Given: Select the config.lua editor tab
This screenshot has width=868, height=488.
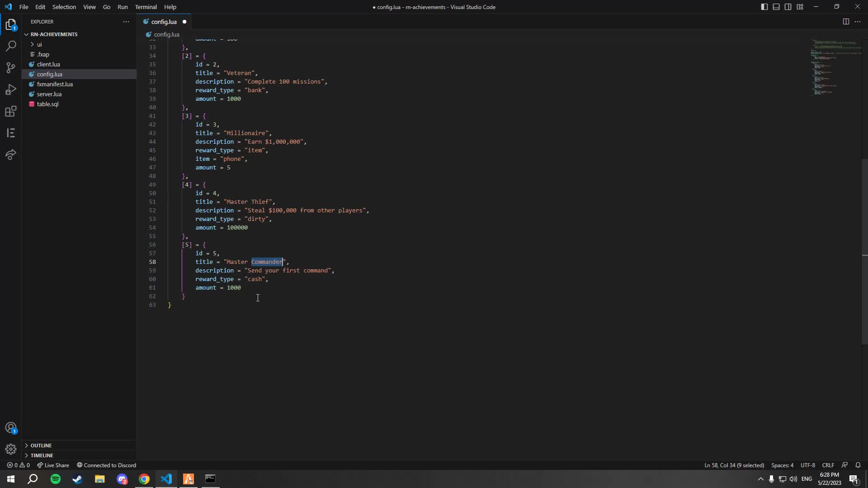Looking at the screenshot, I should [164, 22].
